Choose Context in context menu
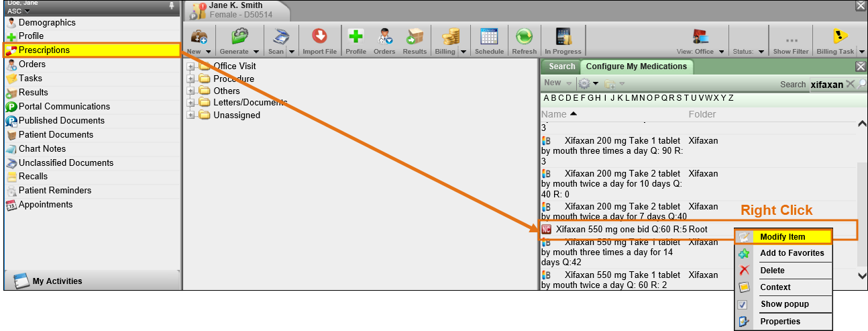The width and height of the screenshot is (868, 331). (x=783, y=287)
